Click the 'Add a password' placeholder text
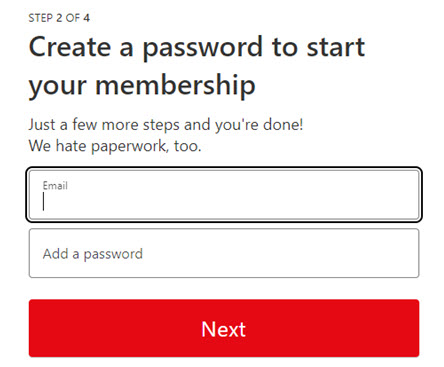 coord(93,254)
